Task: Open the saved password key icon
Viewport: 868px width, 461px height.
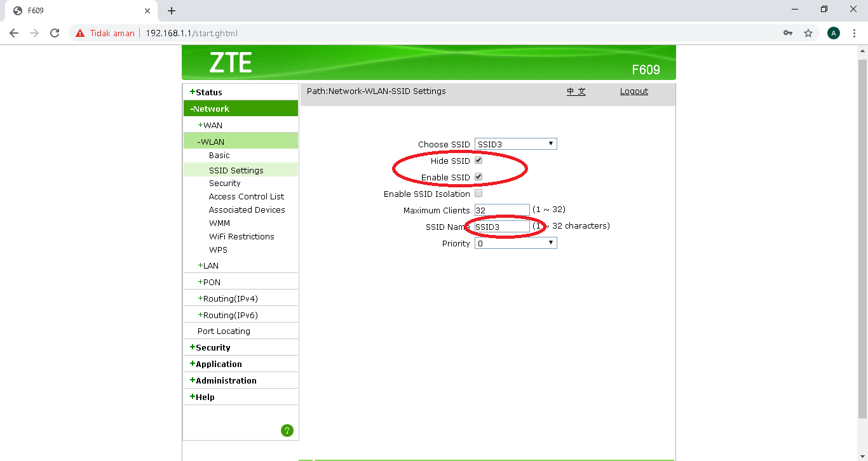Action: click(788, 33)
